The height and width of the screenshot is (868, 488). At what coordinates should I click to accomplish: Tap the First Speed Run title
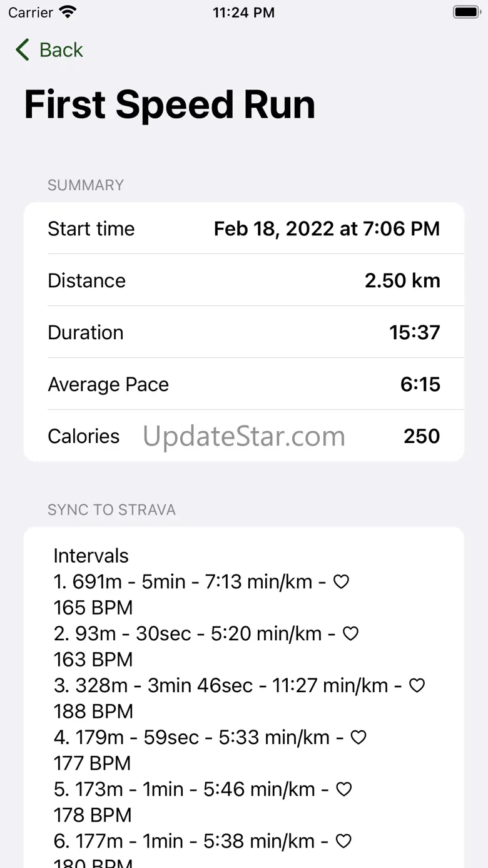click(170, 104)
